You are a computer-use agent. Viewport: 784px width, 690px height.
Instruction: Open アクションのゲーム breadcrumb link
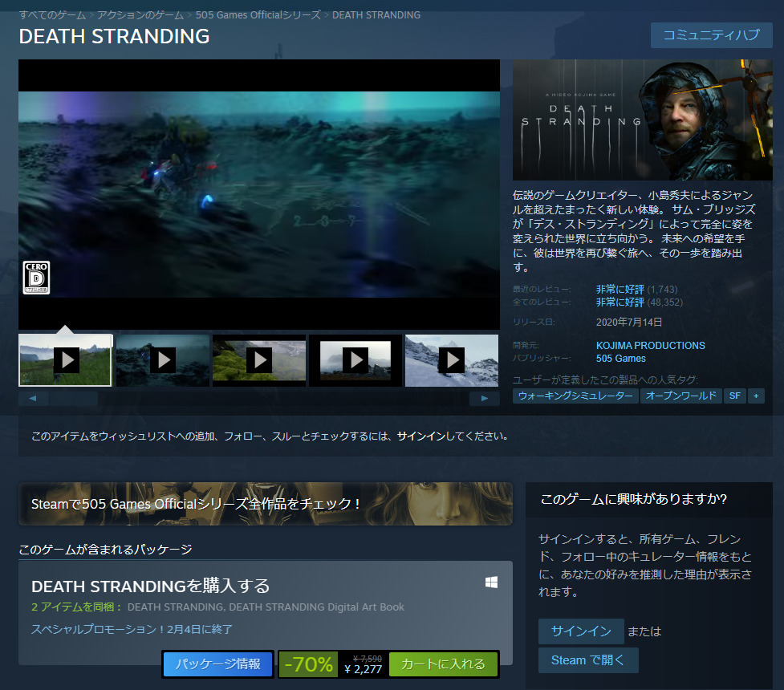(140, 15)
